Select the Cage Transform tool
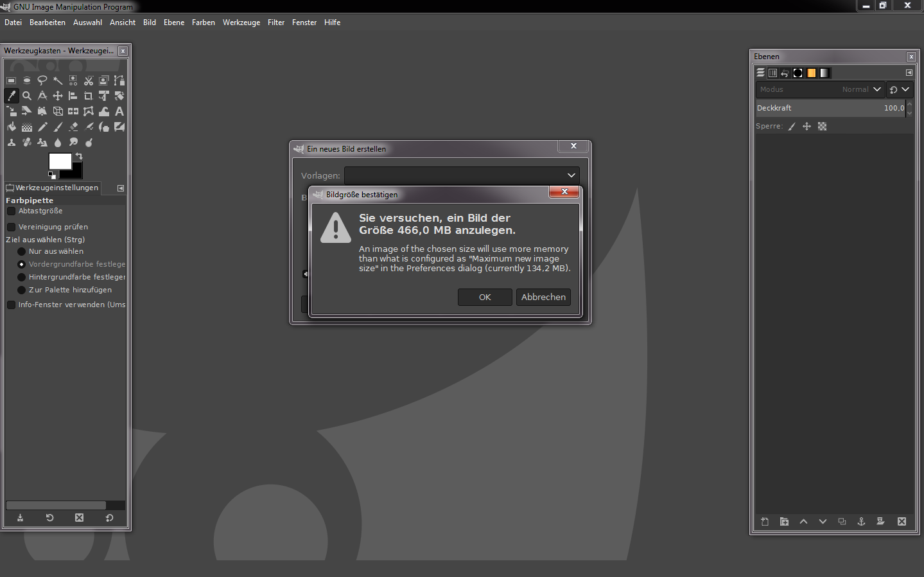 click(x=89, y=111)
